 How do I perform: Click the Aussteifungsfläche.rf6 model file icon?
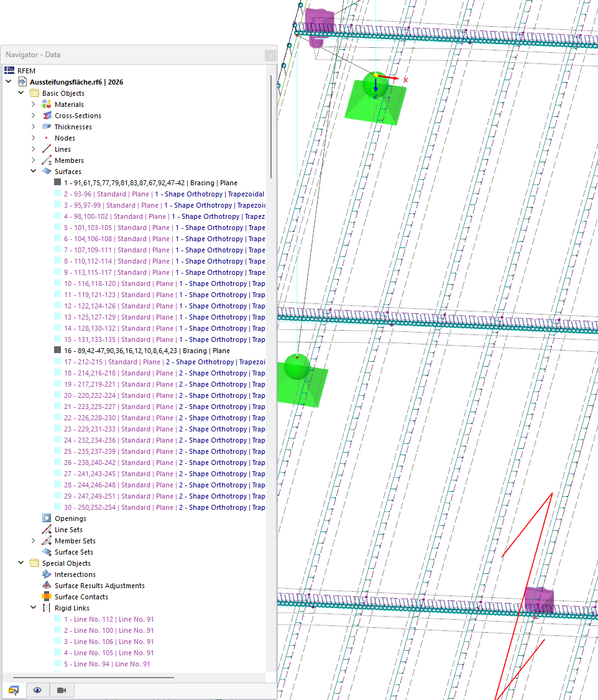pos(22,81)
